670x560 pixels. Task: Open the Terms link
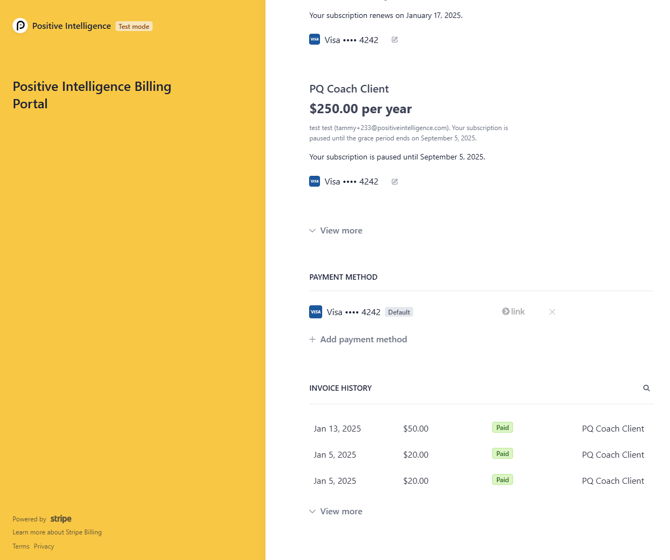click(21, 546)
